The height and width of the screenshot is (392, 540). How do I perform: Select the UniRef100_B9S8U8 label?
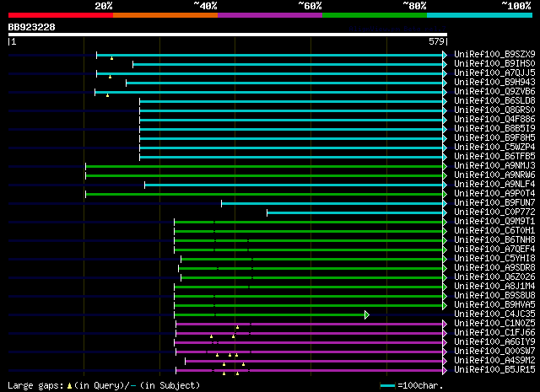(x=494, y=296)
